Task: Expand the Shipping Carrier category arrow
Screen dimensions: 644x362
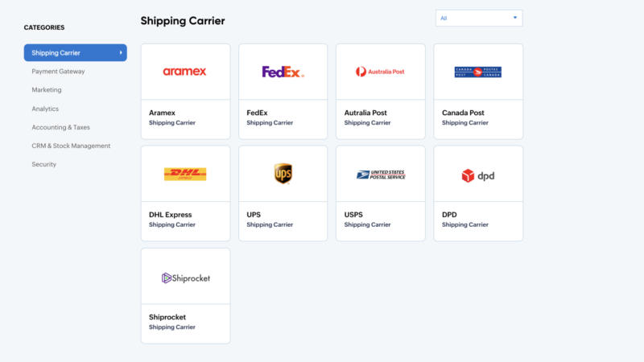Action: [x=121, y=53]
